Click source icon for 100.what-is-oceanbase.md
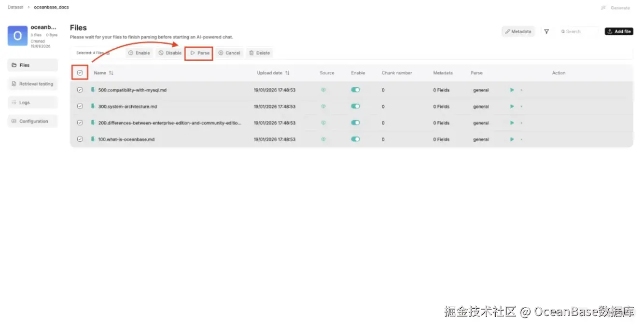This screenshot has width=644, height=328. click(323, 139)
